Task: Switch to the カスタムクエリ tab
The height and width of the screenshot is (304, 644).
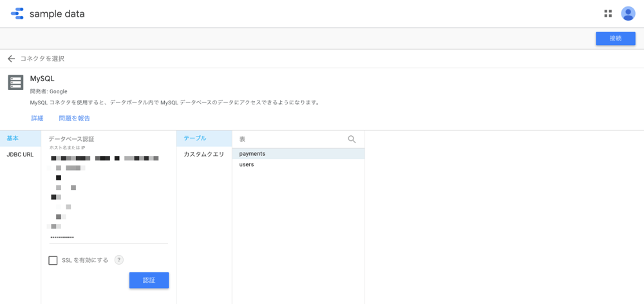Action: [x=204, y=155]
